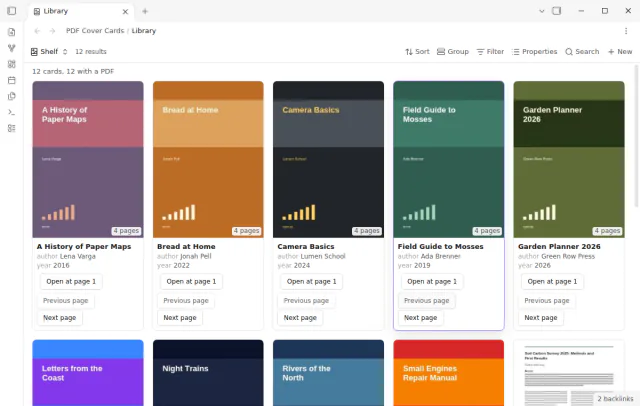Open the white document page cover
This screenshot has height=406, width=640.
click(569, 373)
